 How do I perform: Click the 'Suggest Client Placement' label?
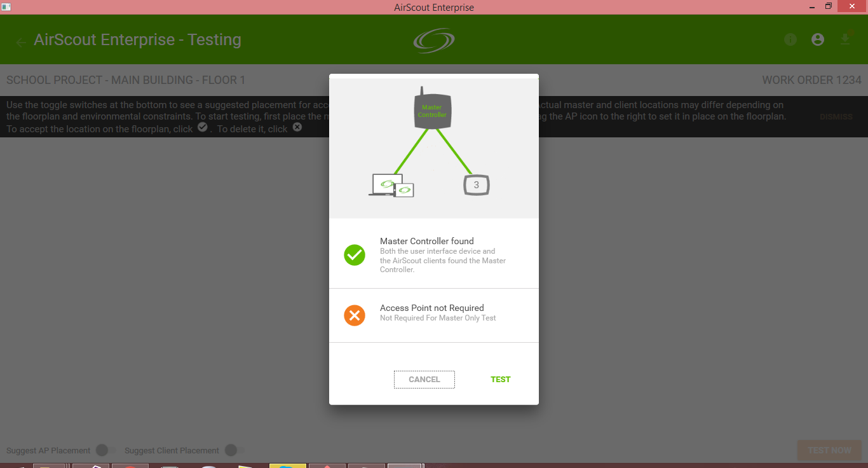pos(172,451)
